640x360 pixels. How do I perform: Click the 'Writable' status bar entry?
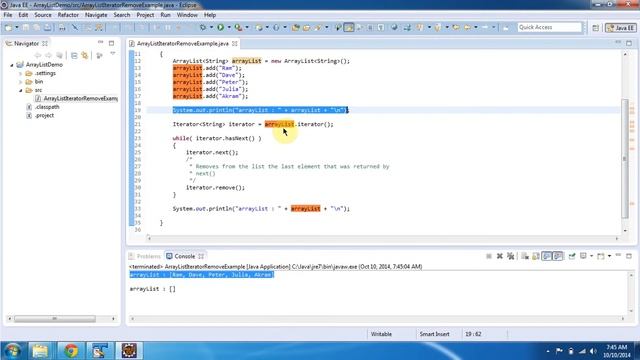pos(381,334)
